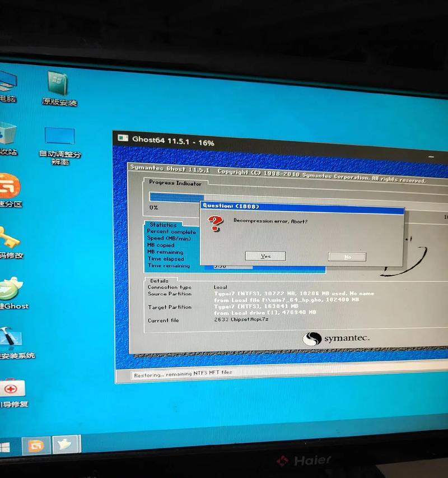The width and height of the screenshot is (448, 478).
Task: Click the 'Question: (1808)' dialog title
Action: point(231,206)
